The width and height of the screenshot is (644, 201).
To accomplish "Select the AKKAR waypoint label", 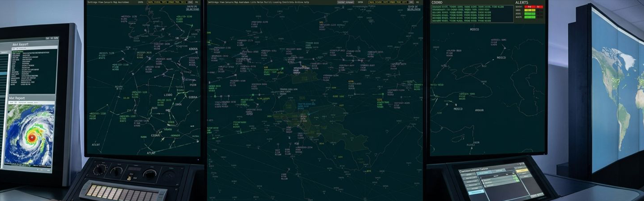I will [479, 110].
